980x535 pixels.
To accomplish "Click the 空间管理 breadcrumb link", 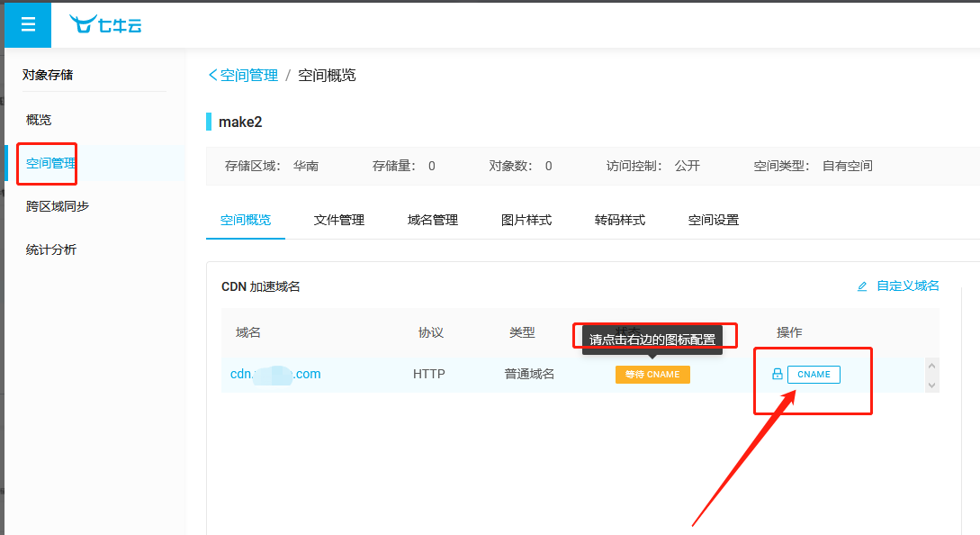I will click(248, 76).
